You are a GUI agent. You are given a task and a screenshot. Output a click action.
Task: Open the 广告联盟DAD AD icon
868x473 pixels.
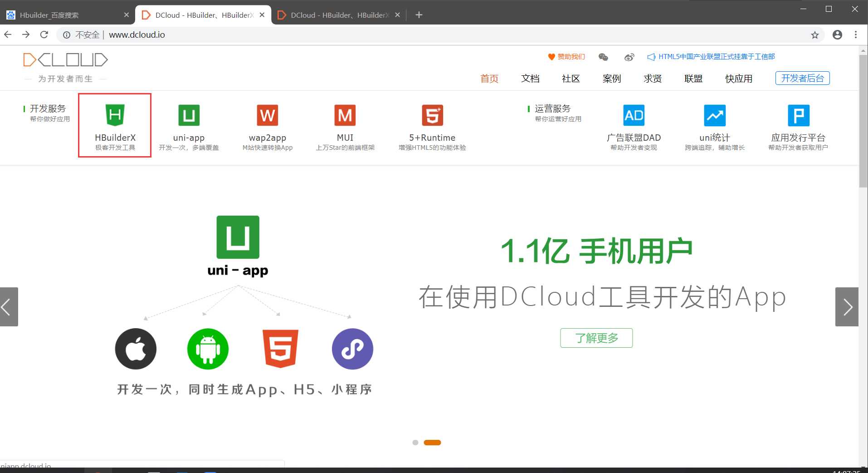[634, 115]
